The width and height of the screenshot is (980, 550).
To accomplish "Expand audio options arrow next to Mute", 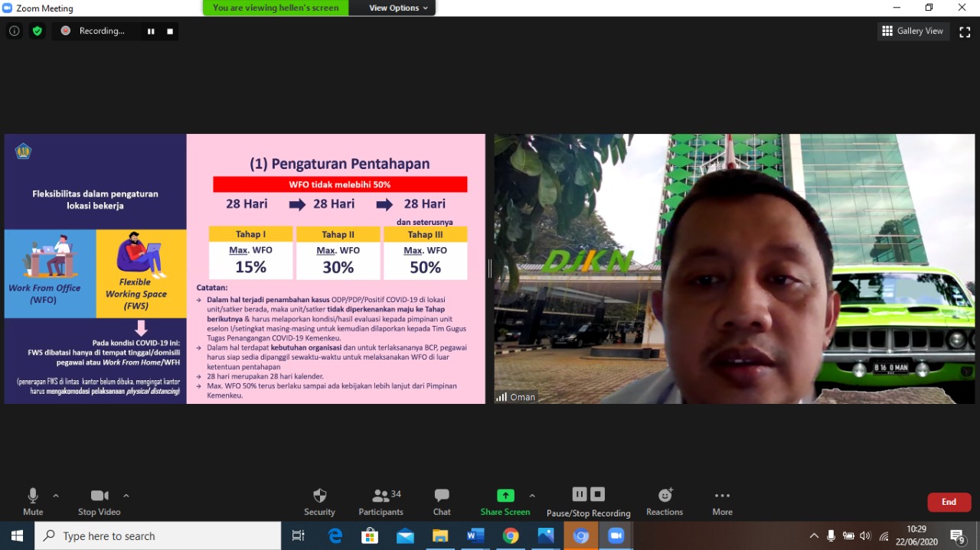I will (56, 496).
